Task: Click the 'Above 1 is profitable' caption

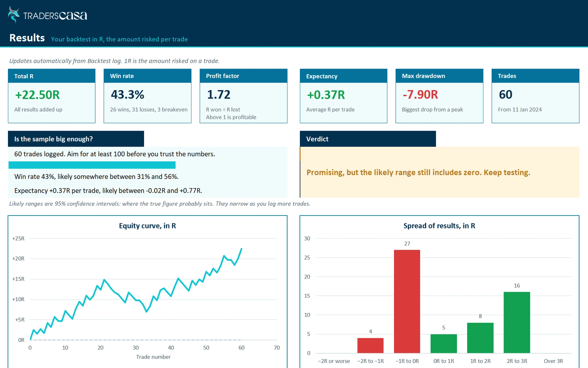Action: 231,117
